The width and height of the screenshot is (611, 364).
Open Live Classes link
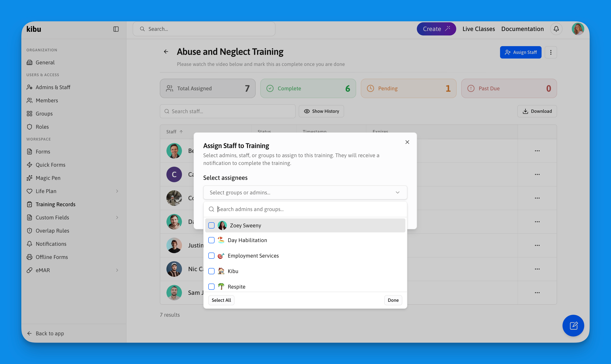(479, 29)
